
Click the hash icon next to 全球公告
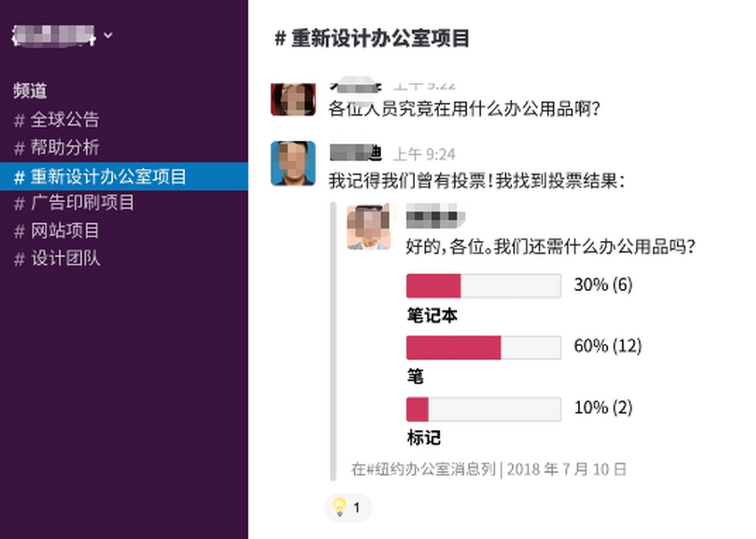point(20,120)
